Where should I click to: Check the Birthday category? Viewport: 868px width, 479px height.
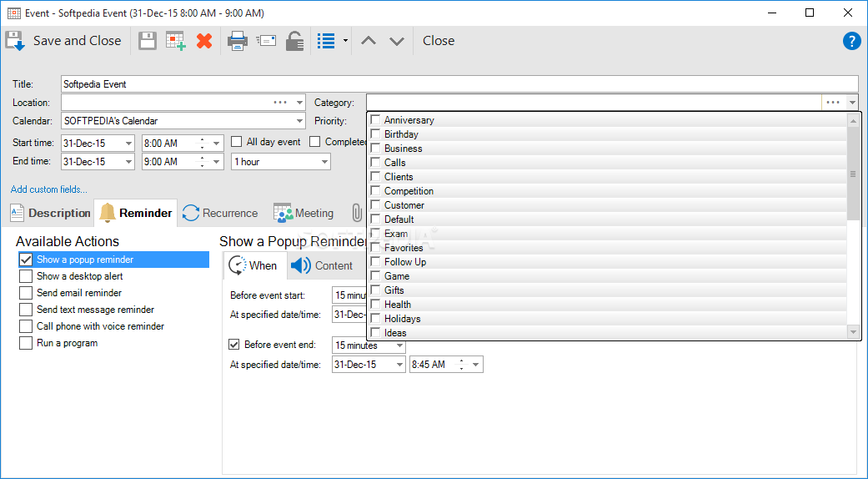[375, 134]
